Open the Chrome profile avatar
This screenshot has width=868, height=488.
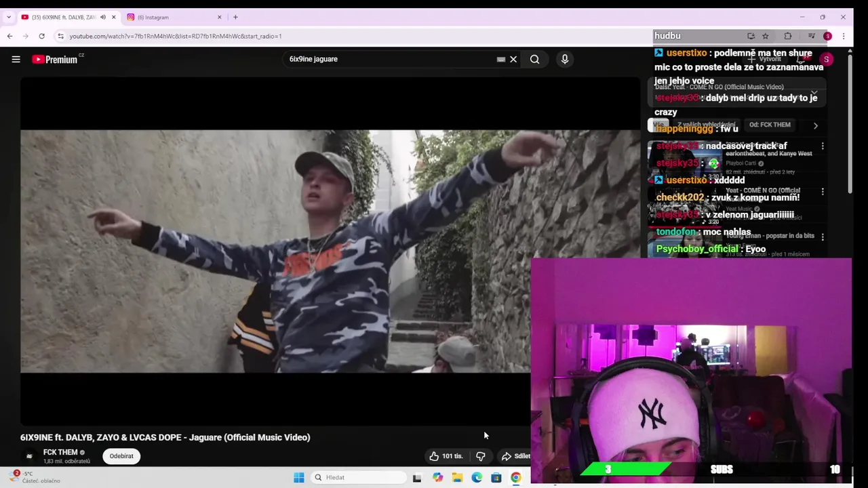click(827, 36)
